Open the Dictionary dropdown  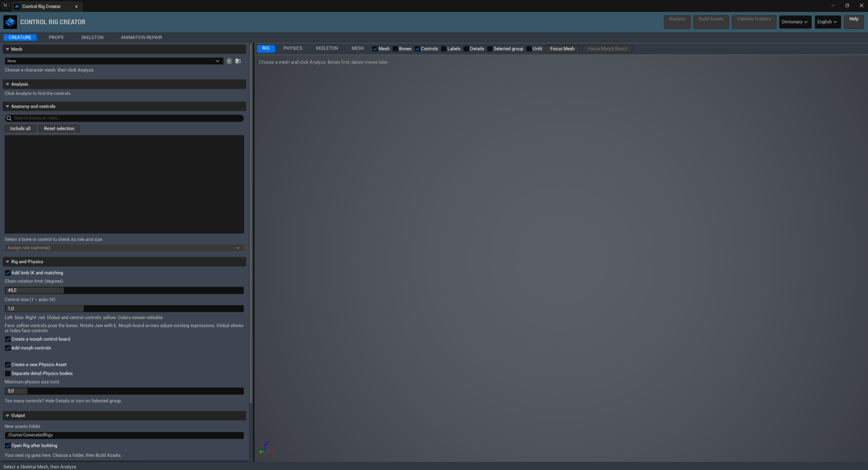point(795,22)
